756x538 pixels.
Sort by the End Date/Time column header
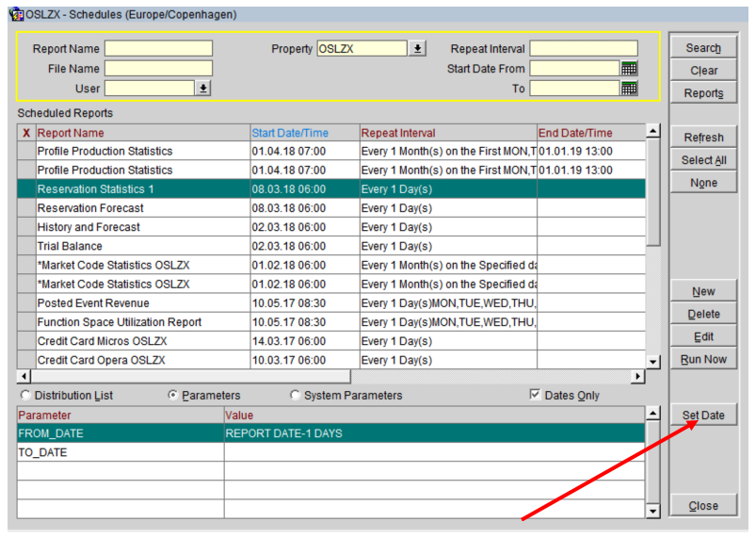(x=591, y=133)
